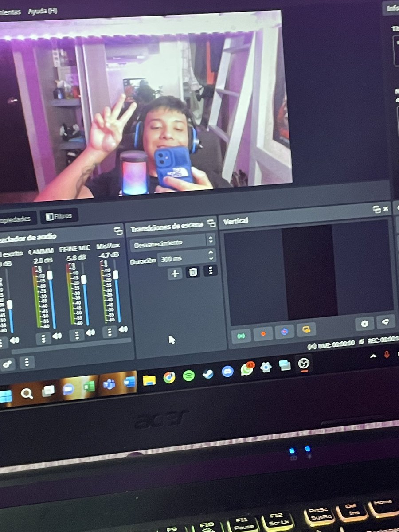This screenshot has height=532, width=399.
Task: Expand the system tray hidden icons arrow
Action: (x=374, y=356)
